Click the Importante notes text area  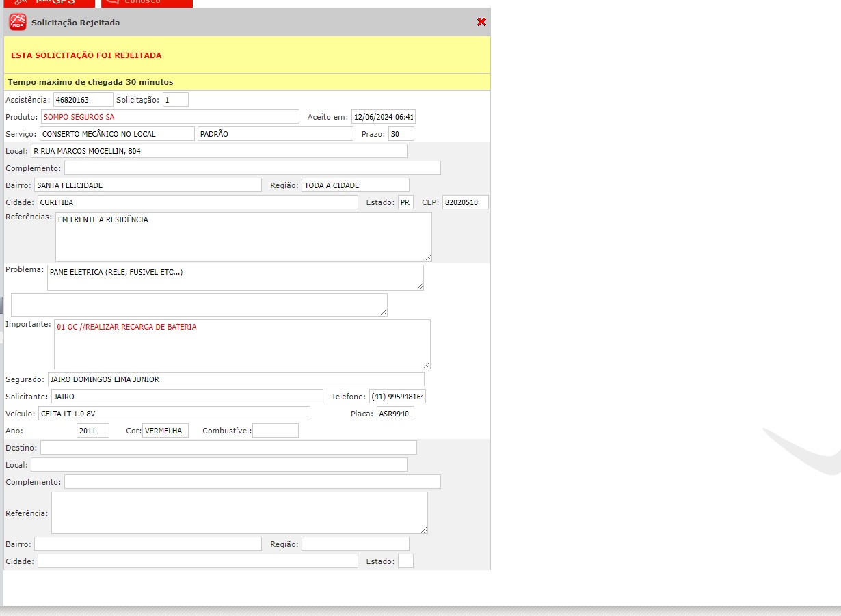tap(242, 344)
